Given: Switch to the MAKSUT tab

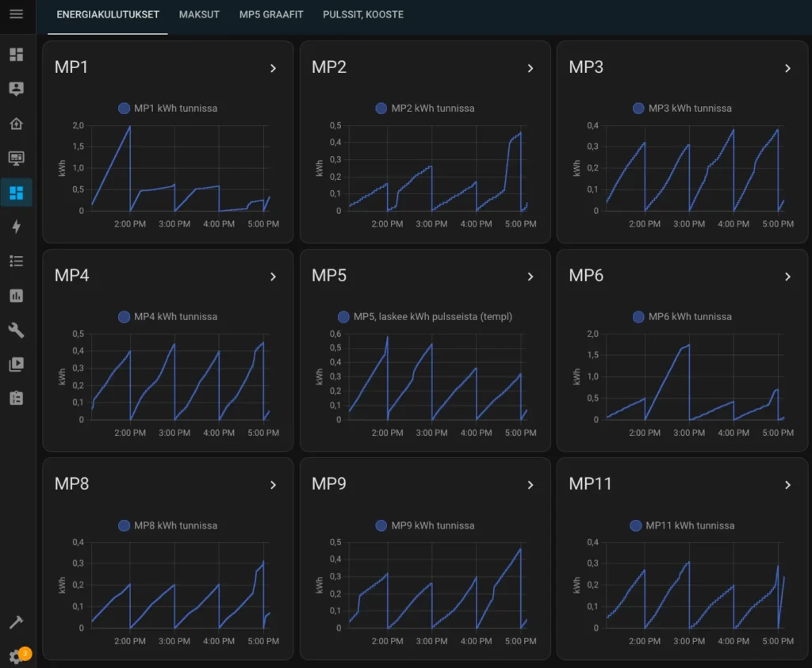Looking at the screenshot, I should point(199,14).
